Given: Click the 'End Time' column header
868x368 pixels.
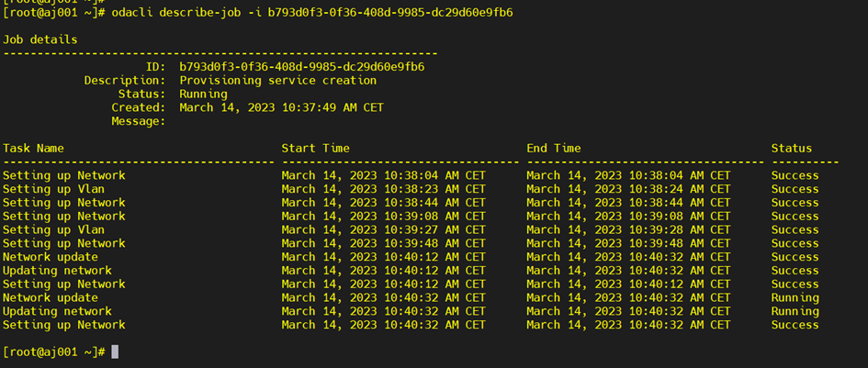Looking at the screenshot, I should (553, 148).
